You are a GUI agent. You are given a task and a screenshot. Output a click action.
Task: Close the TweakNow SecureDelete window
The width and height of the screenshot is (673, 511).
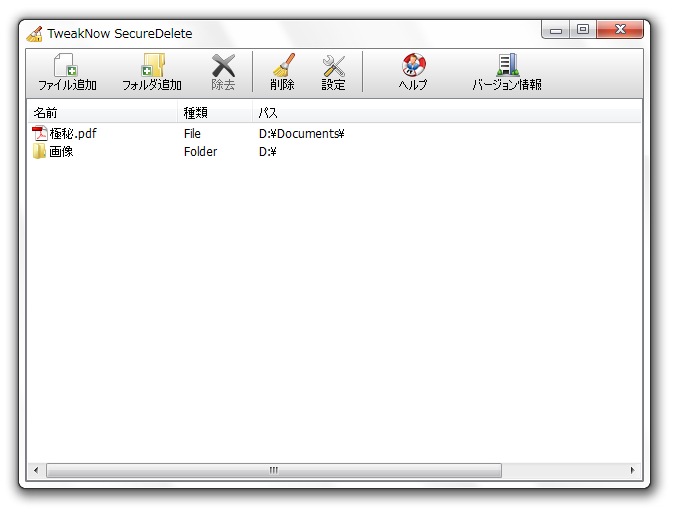click(620, 30)
